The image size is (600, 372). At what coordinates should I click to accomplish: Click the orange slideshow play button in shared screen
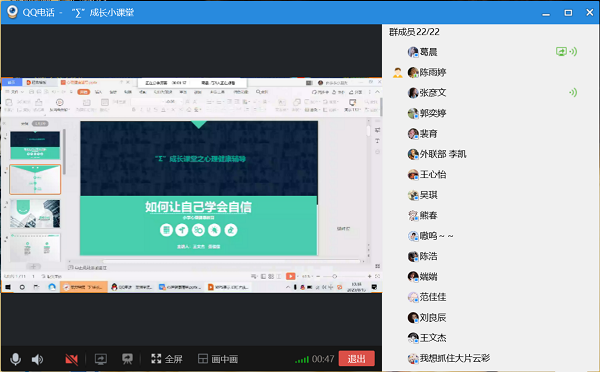point(291,276)
